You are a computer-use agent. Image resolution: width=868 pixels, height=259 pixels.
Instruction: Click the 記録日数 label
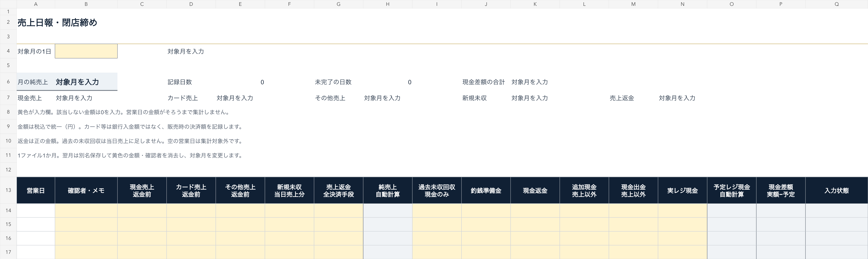coord(180,82)
